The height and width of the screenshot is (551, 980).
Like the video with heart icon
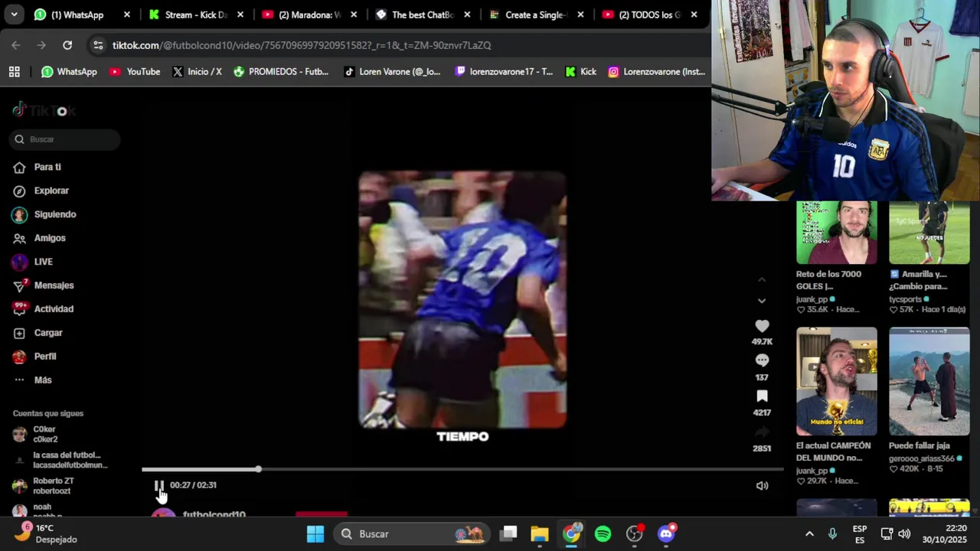[x=762, y=326]
